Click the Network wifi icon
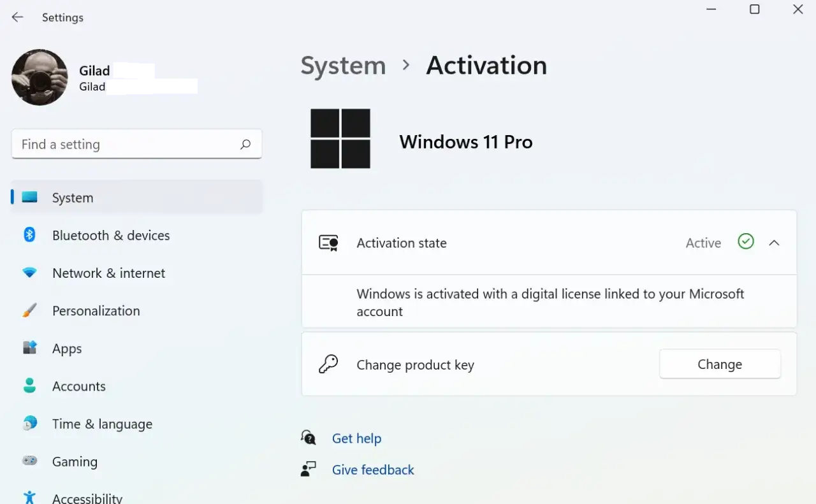 coord(29,273)
